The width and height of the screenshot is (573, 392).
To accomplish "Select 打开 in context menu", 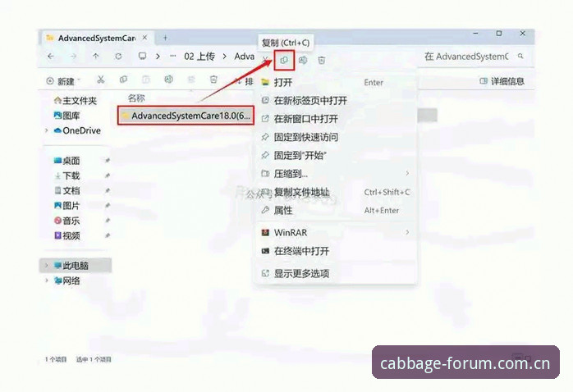I will pyautogui.click(x=336, y=82).
